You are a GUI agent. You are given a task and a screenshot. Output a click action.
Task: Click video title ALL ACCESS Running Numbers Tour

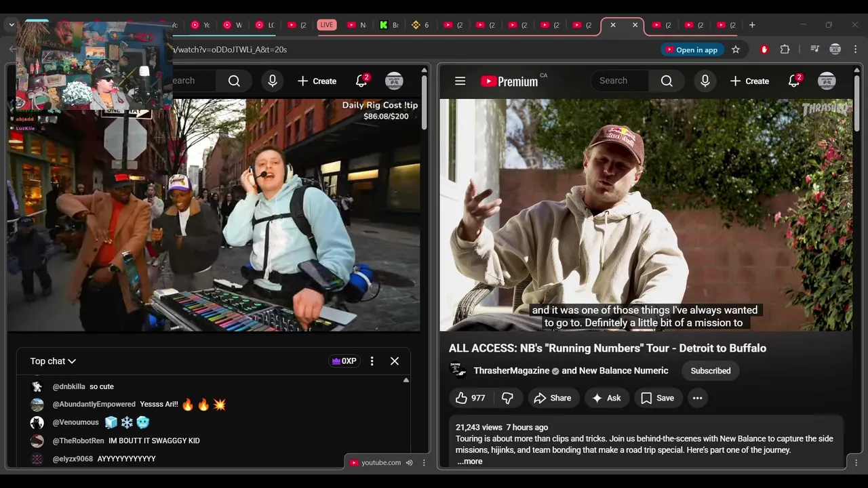pyautogui.click(x=608, y=348)
